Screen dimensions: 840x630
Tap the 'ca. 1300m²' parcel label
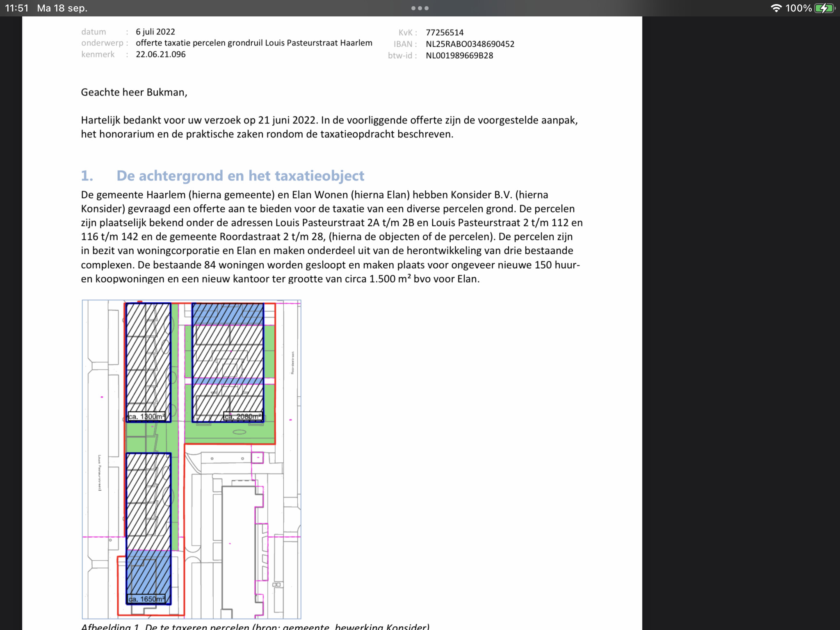147,417
